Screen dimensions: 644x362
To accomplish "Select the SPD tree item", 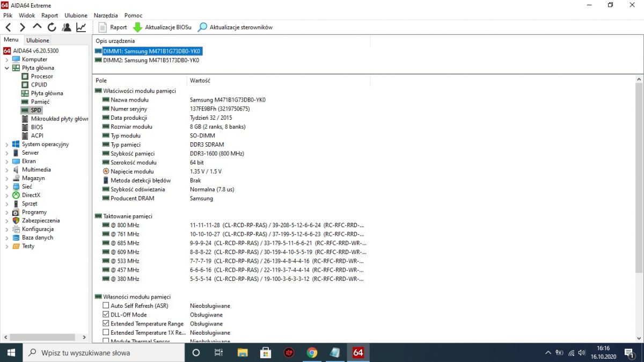I will coord(36,110).
